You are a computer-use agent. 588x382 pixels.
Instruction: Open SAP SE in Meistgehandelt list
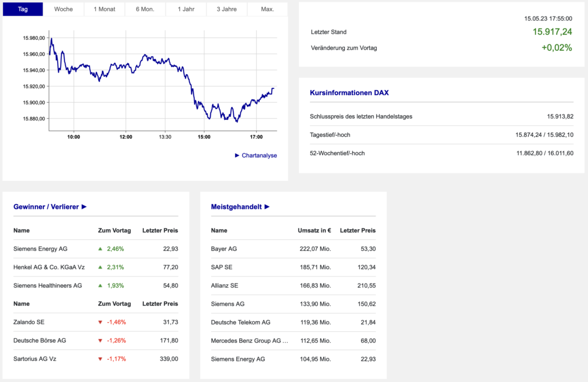pyautogui.click(x=221, y=267)
